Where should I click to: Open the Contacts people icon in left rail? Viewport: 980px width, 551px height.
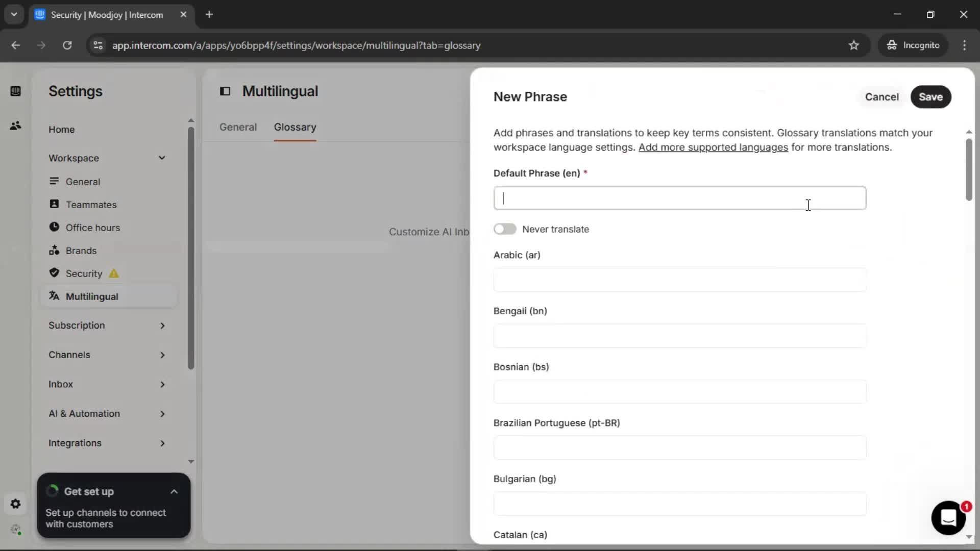pos(15,126)
